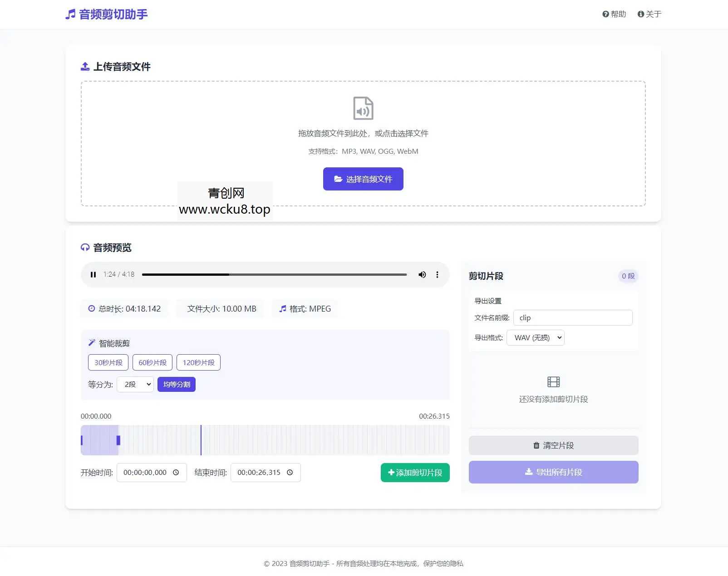Click the magic wand icon beside 智能裁剪
The width and height of the screenshot is (728, 576).
point(92,342)
